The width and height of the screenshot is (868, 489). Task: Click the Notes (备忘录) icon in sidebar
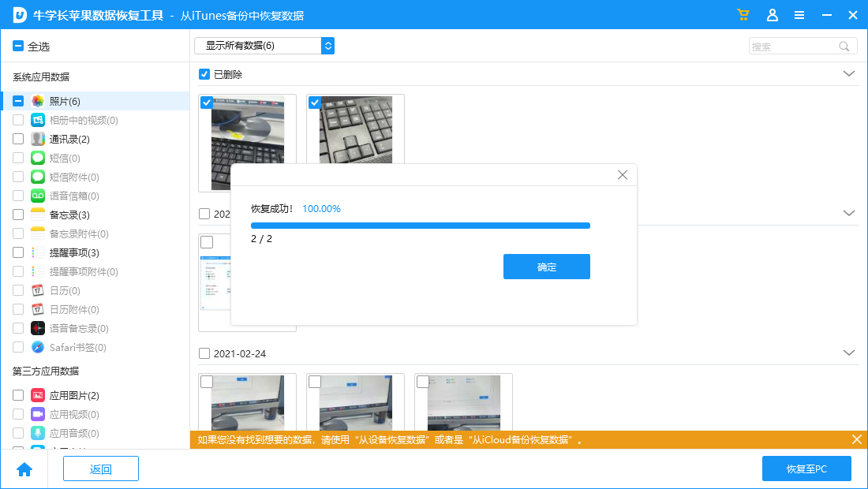pos(38,215)
